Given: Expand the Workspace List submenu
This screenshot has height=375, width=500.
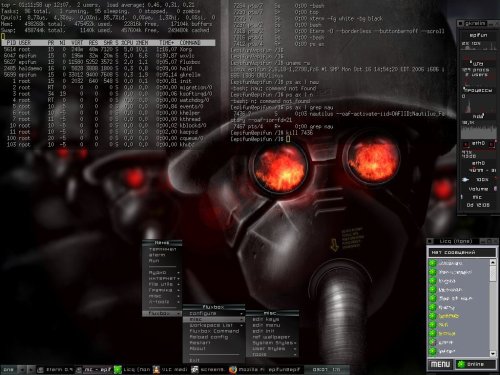Looking at the screenshot, I should 214,325.
